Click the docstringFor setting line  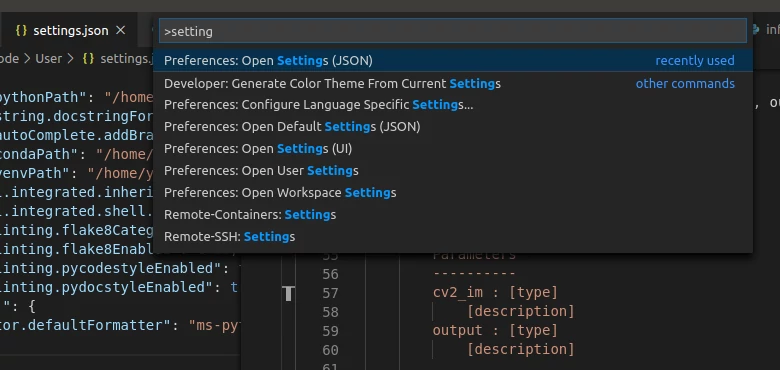77,116
